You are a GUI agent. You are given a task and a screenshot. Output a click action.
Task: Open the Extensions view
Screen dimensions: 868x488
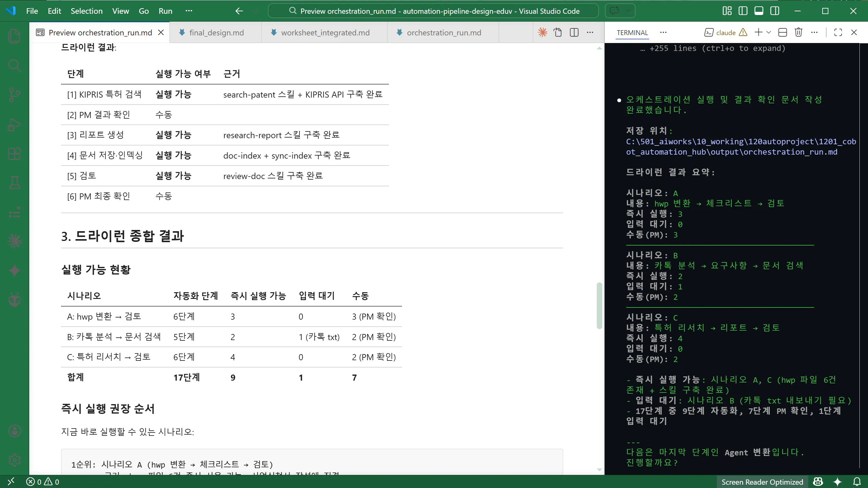[x=15, y=154]
